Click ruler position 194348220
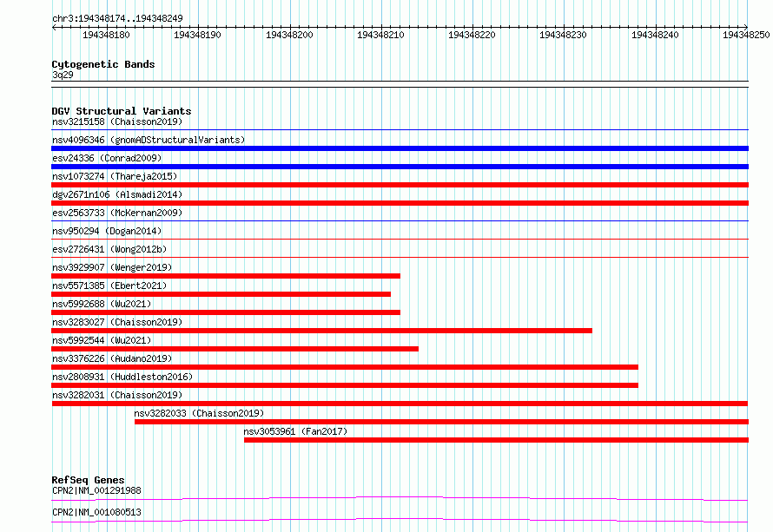Viewport: 773px width, 532px height. click(472, 35)
